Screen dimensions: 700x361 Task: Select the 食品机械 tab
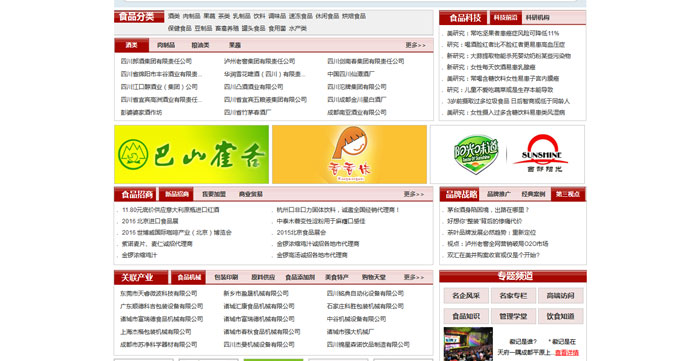[x=189, y=277]
